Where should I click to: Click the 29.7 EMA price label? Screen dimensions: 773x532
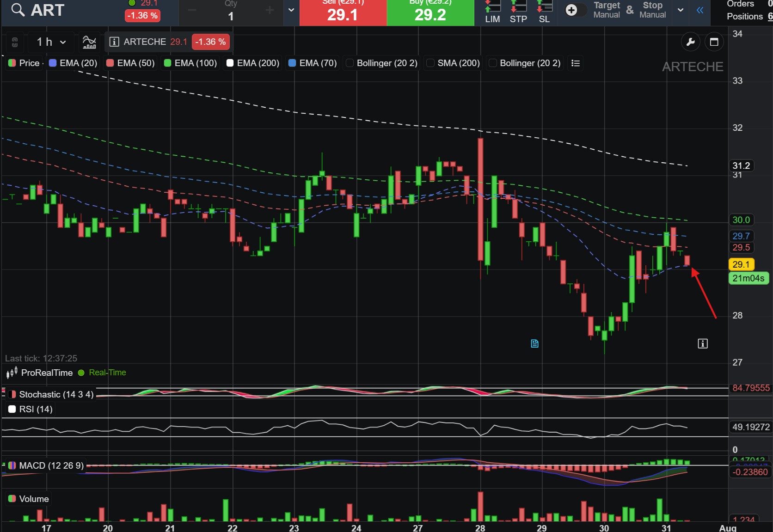click(x=741, y=236)
